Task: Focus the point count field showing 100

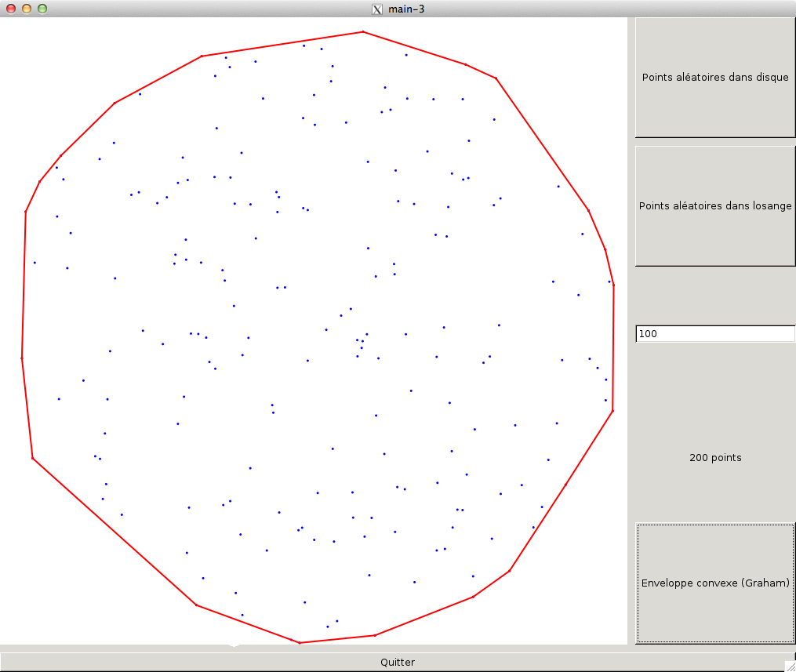Action: 714,334
